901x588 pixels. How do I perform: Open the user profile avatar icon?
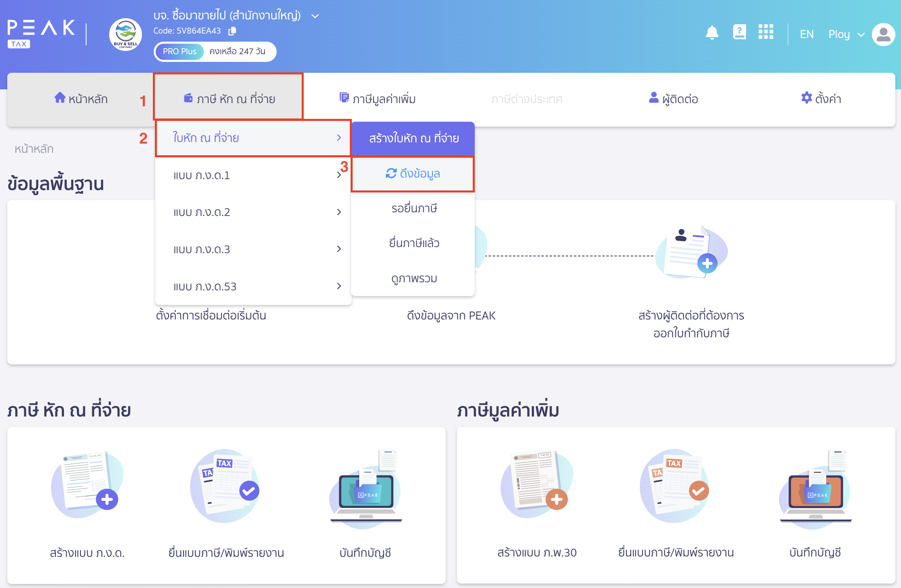coord(884,35)
